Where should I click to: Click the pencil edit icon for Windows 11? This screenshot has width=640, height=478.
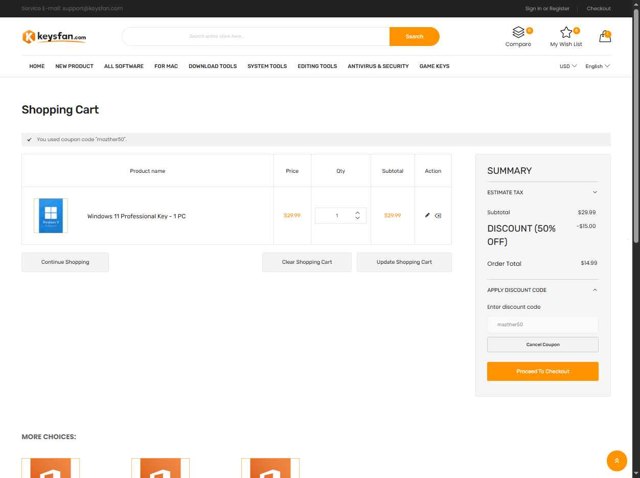427,215
